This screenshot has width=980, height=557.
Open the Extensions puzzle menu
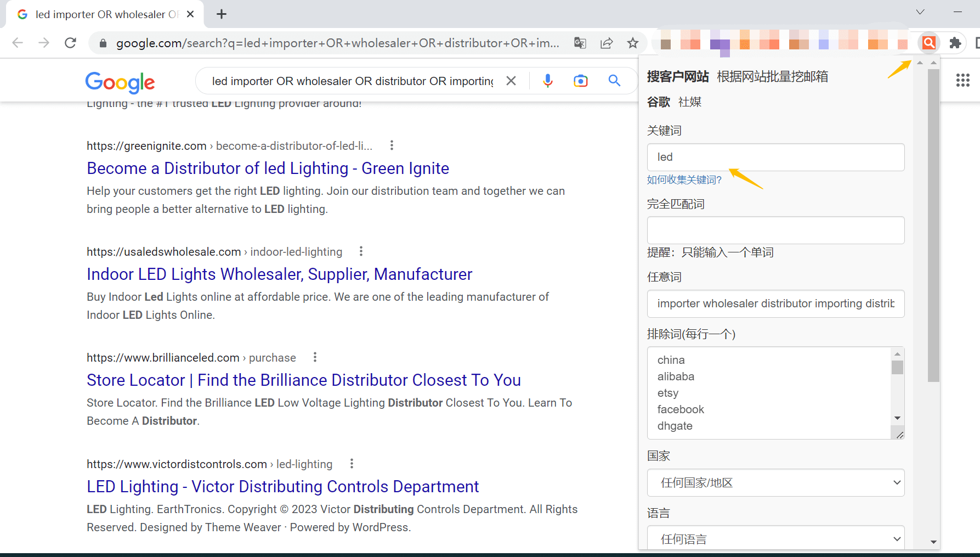[x=955, y=43]
